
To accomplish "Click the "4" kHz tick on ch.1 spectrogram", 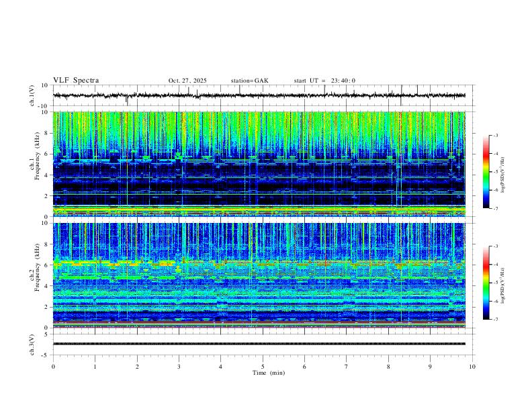I will point(46,175).
